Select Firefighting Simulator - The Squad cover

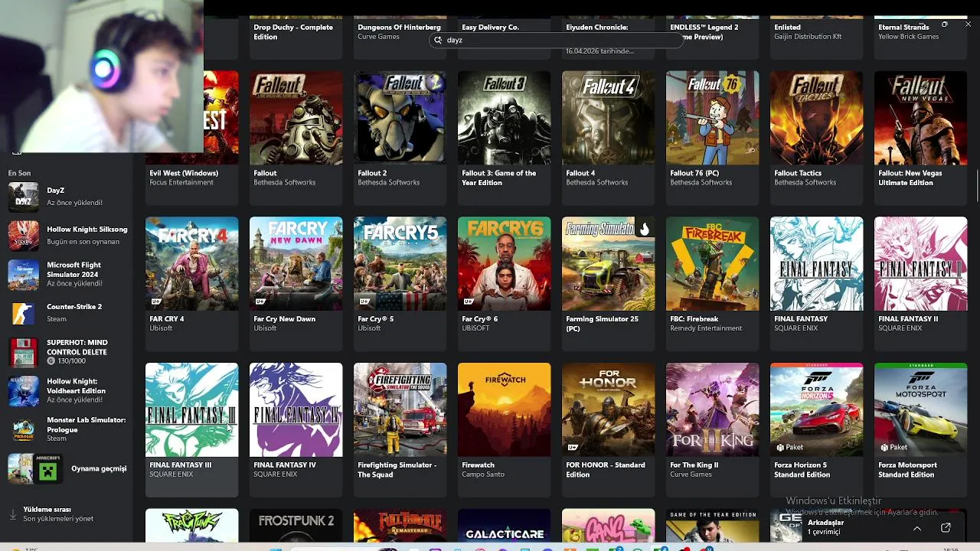pos(400,409)
